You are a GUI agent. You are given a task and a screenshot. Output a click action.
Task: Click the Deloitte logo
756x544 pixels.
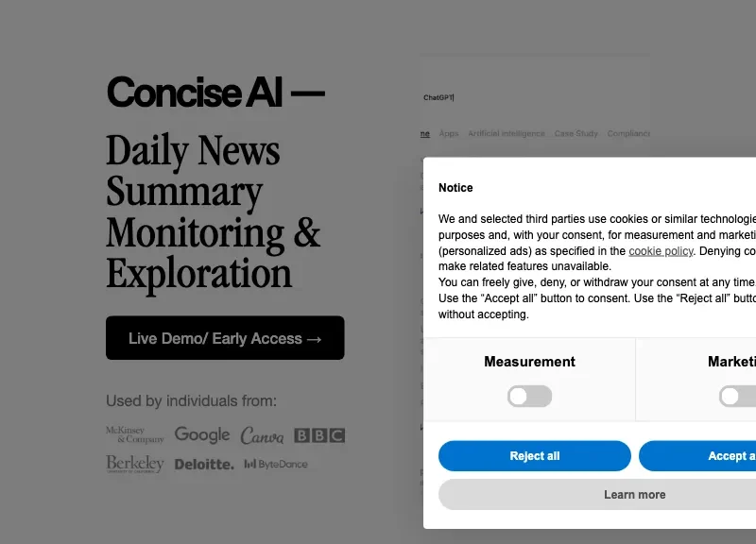click(x=204, y=465)
